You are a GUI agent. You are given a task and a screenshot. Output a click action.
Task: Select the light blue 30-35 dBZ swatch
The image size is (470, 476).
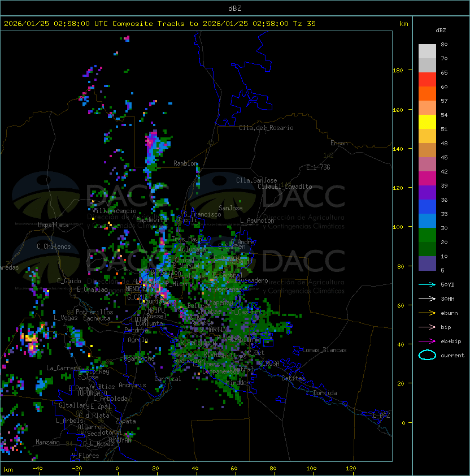[427, 220]
